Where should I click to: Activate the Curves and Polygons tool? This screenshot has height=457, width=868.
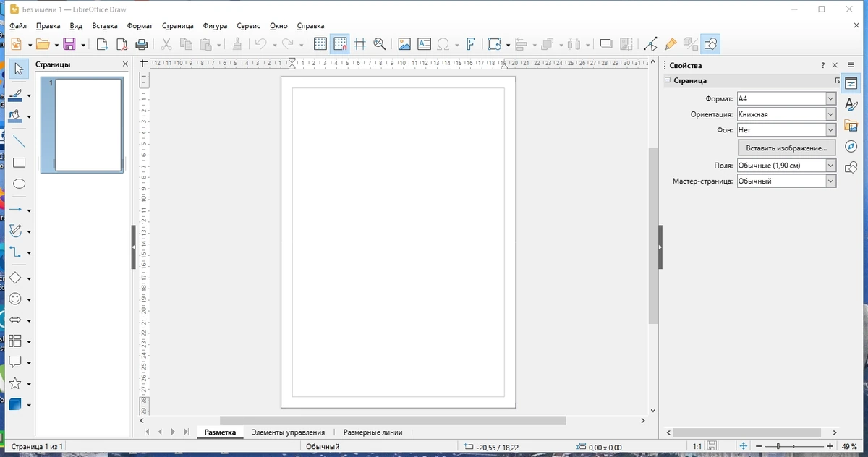(16, 231)
